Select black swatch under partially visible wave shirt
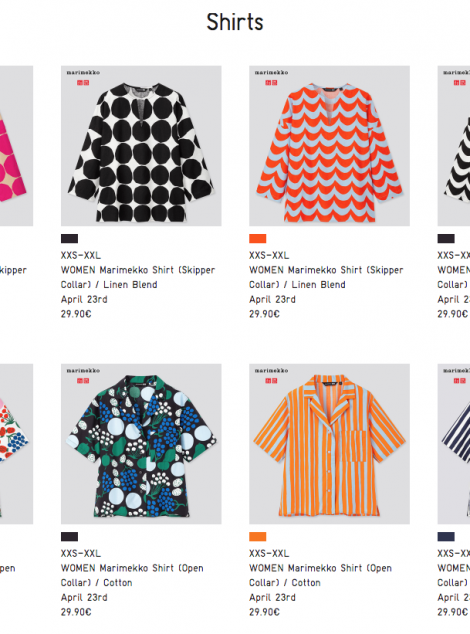Viewport: 470px width, 634px height. pyautogui.click(x=446, y=239)
